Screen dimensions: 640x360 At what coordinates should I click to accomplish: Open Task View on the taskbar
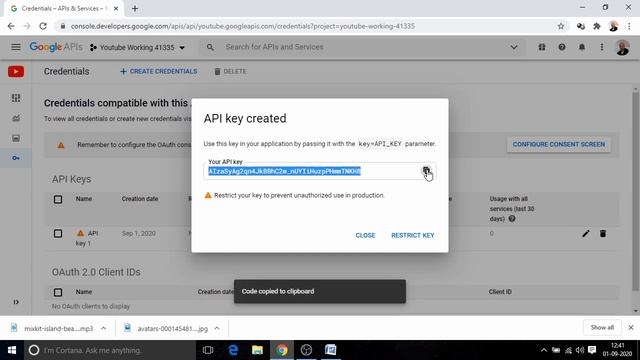tap(208, 350)
